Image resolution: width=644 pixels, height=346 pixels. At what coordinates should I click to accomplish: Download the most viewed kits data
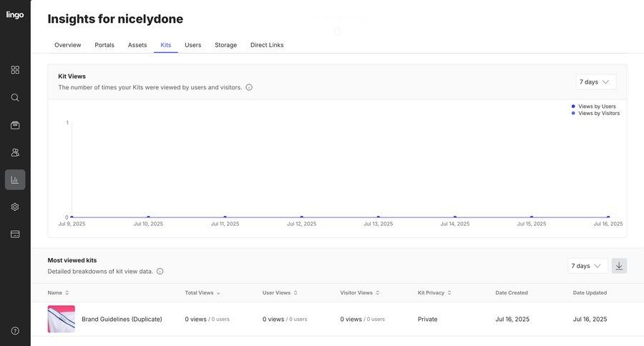point(619,266)
